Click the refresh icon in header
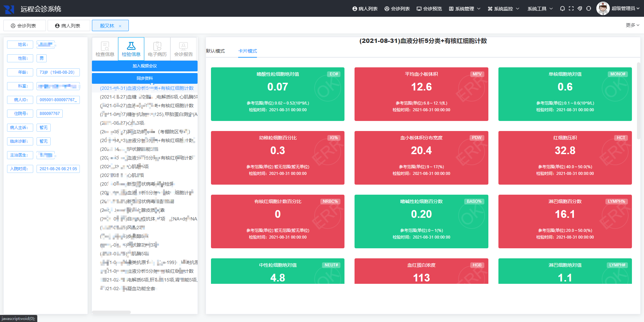 click(x=589, y=9)
